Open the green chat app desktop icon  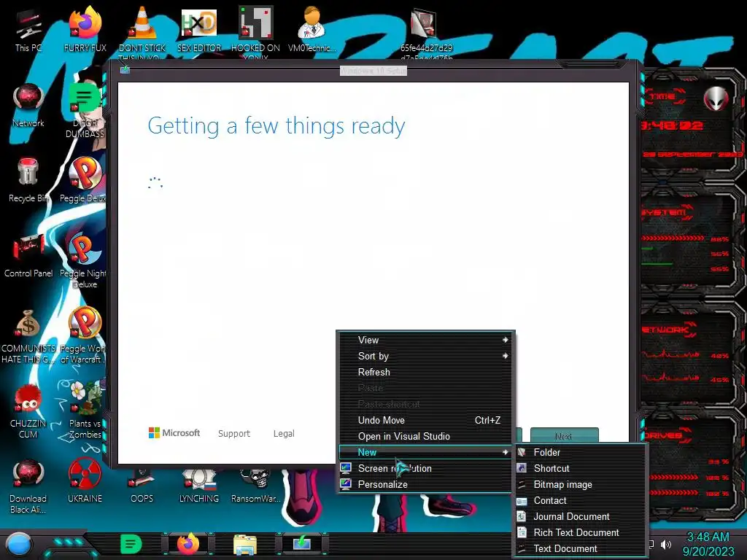84,111
